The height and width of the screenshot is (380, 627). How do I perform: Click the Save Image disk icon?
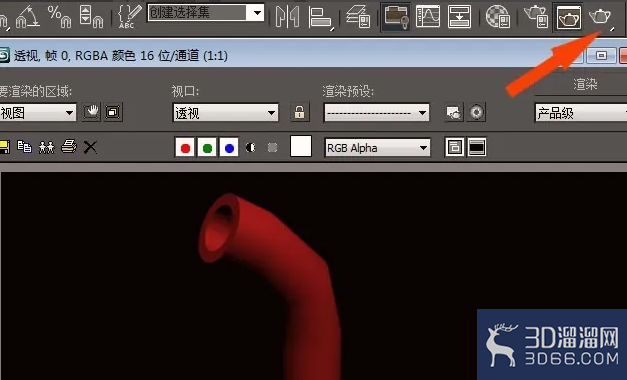point(4,147)
